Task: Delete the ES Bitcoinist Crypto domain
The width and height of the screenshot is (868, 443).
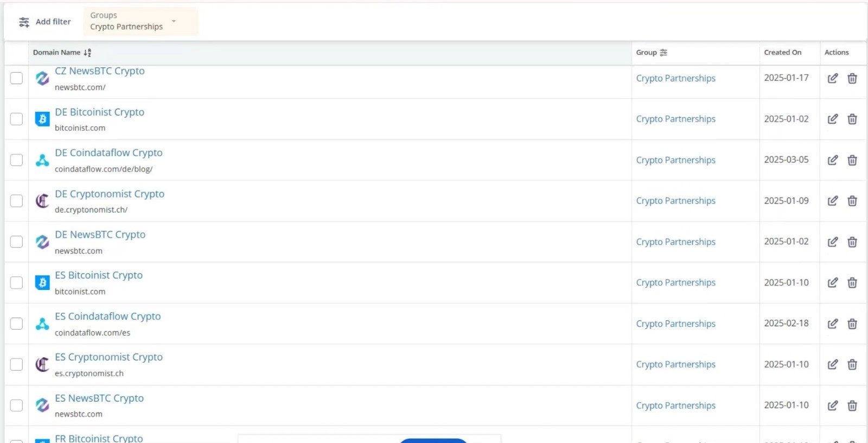Action: pyautogui.click(x=852, y=283)
